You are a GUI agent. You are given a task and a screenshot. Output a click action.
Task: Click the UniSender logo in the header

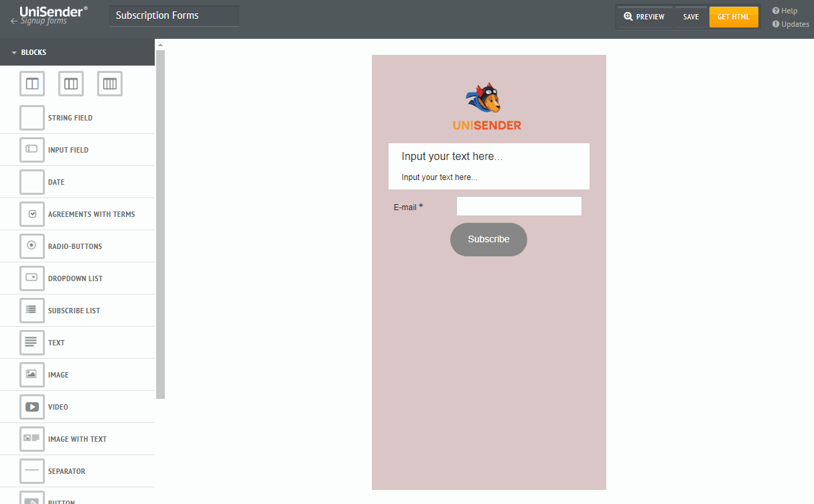(54, 11)
